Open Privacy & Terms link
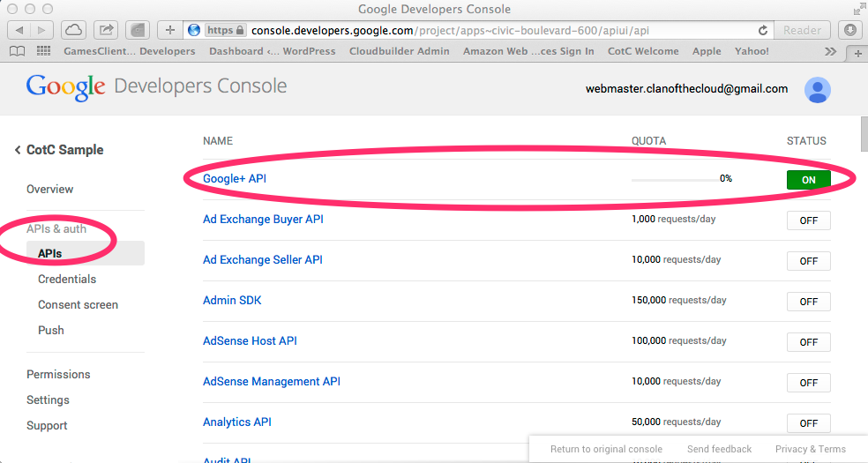 click(811, 449)
